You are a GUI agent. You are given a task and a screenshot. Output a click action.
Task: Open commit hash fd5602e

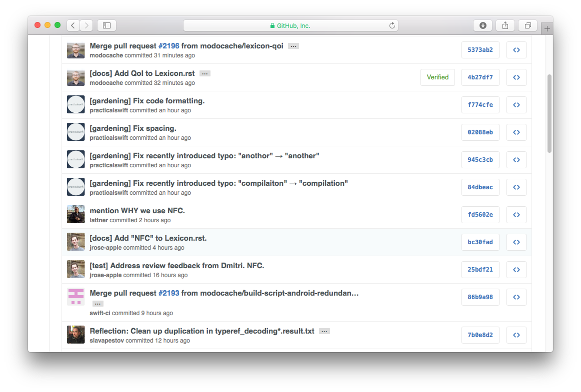(x=480, y=215)
